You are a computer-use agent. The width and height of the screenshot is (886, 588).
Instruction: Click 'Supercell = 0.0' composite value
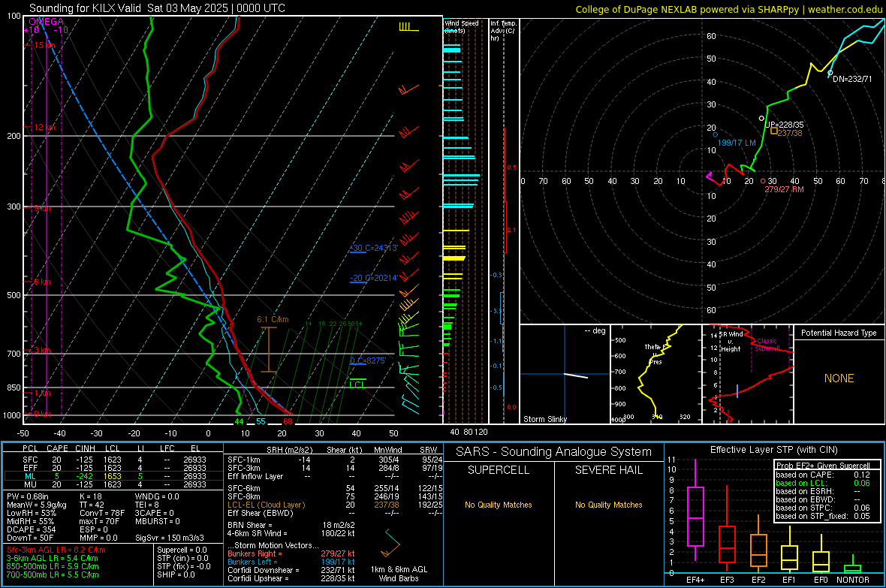click(182, 550)
